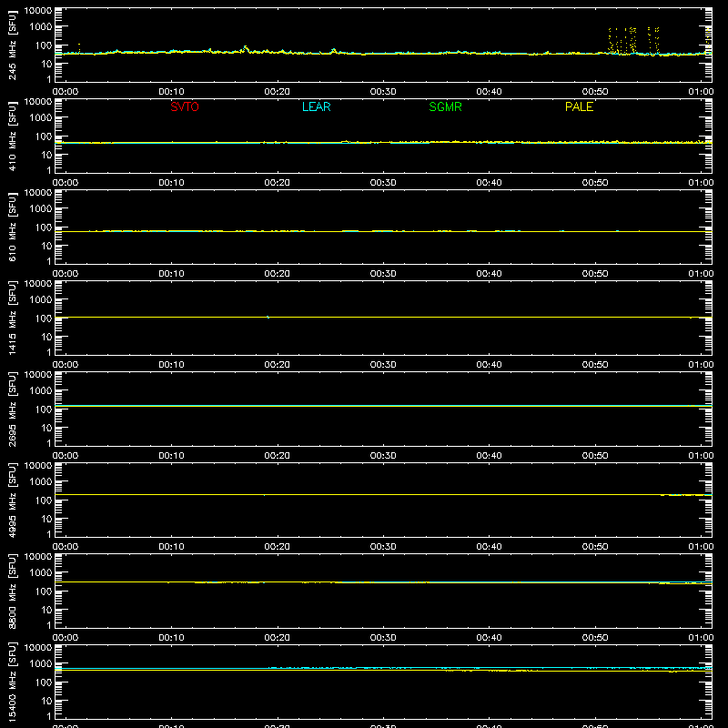The width and height of the screenshot is (728, 728).
Task: Click the 00:10 tick below 245 MHz plot
Action: (x=171, y=92)
